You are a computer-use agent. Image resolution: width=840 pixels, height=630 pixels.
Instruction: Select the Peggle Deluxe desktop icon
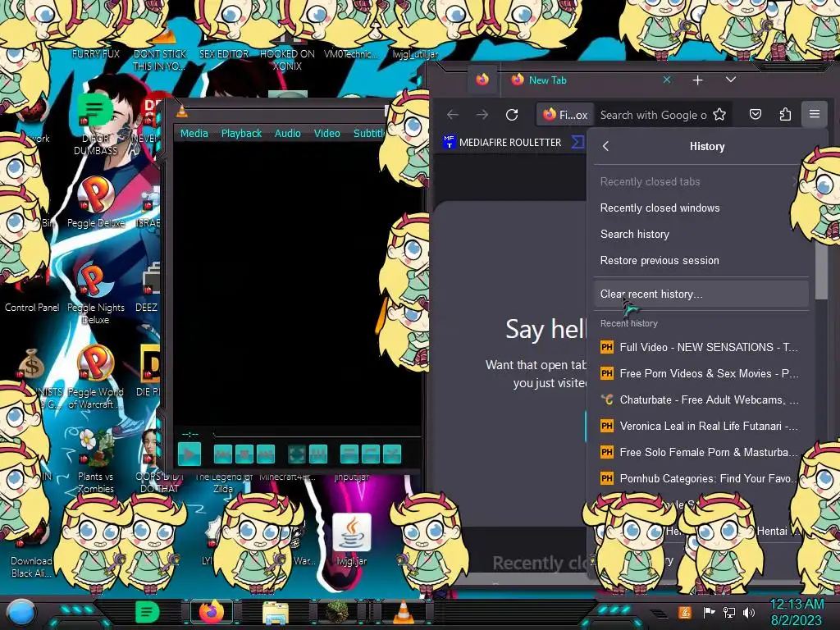(96, 203)
